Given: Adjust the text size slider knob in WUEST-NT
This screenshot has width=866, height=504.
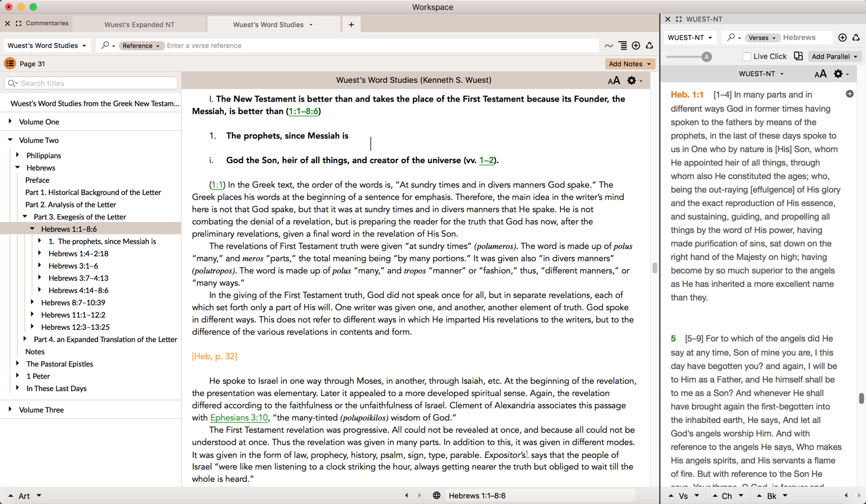Looking at the screenshot, I should (707, 56).
